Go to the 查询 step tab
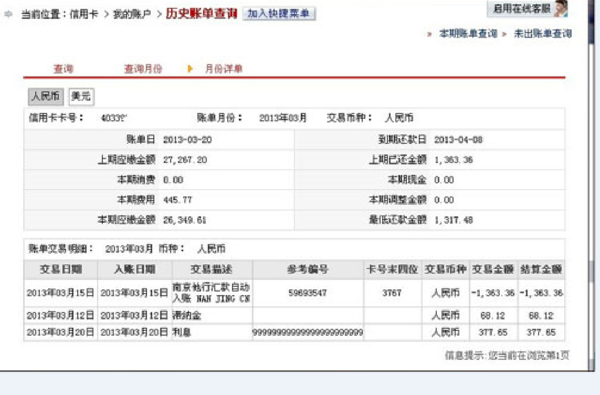Screen dimensions: 600x395 (63, 69)
